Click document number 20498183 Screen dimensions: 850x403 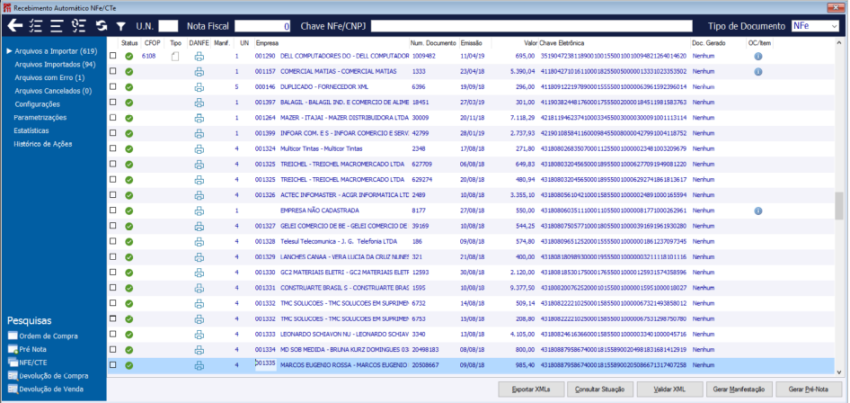pyautogui.click(x=426, y=350)
